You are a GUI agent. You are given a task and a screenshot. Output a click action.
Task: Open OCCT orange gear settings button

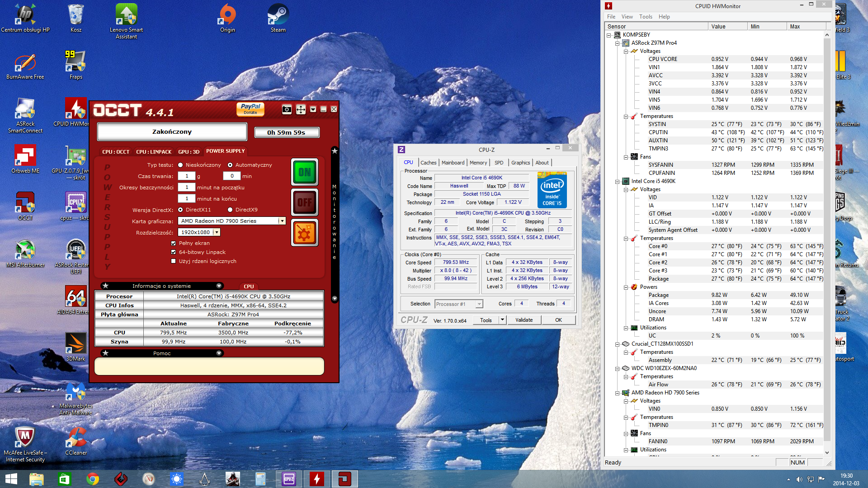pos(305,233)
